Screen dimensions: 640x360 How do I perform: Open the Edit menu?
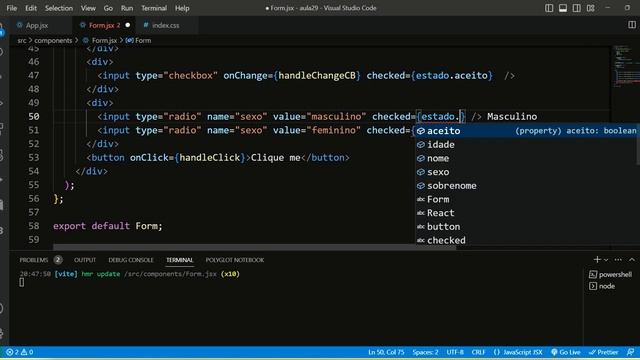[x=31, y=8]
